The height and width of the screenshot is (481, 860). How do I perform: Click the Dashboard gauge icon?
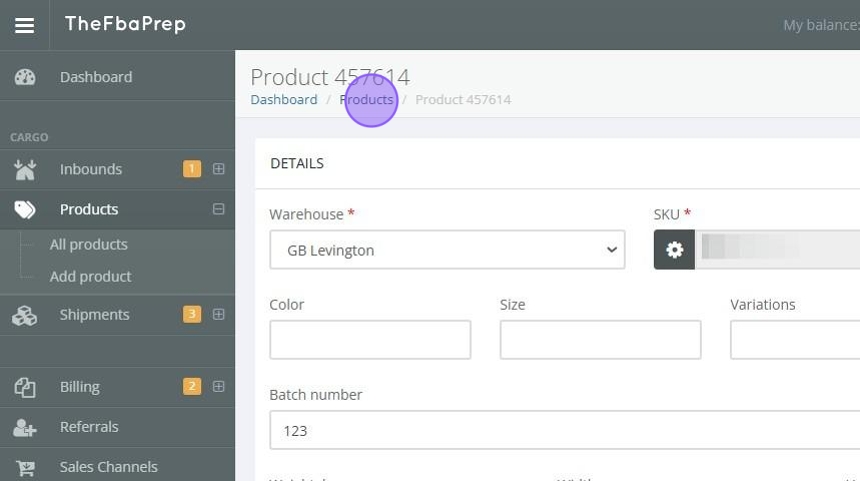pyautogui.click(x=25, y=77)
